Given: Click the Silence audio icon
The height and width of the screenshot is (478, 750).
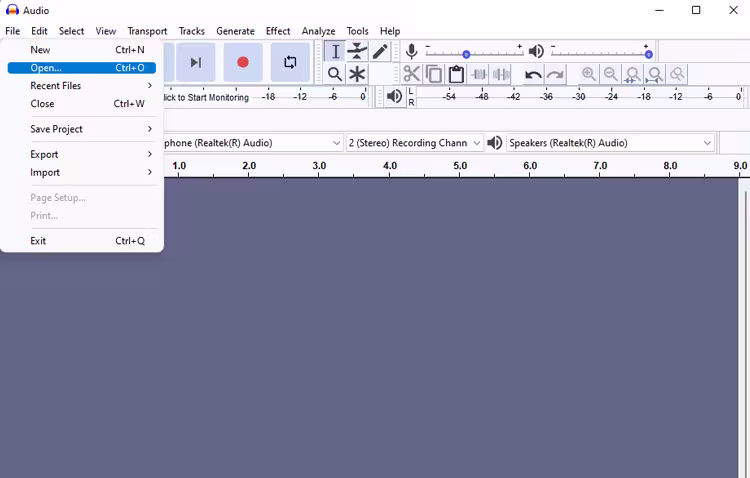Looking at the screenshot, I should pyautogui.click(x=501, y=74).
